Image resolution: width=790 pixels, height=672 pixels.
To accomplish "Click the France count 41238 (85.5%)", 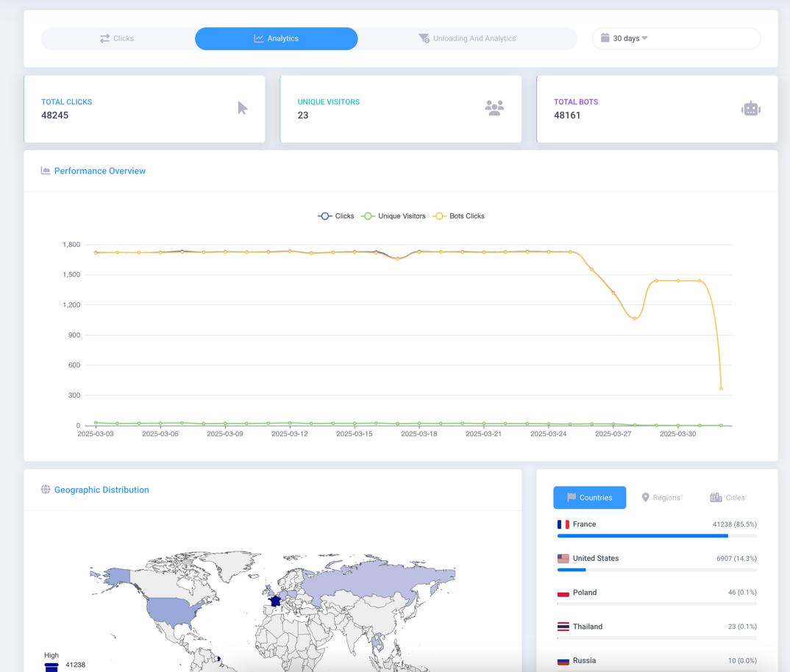I will point(735,524).
